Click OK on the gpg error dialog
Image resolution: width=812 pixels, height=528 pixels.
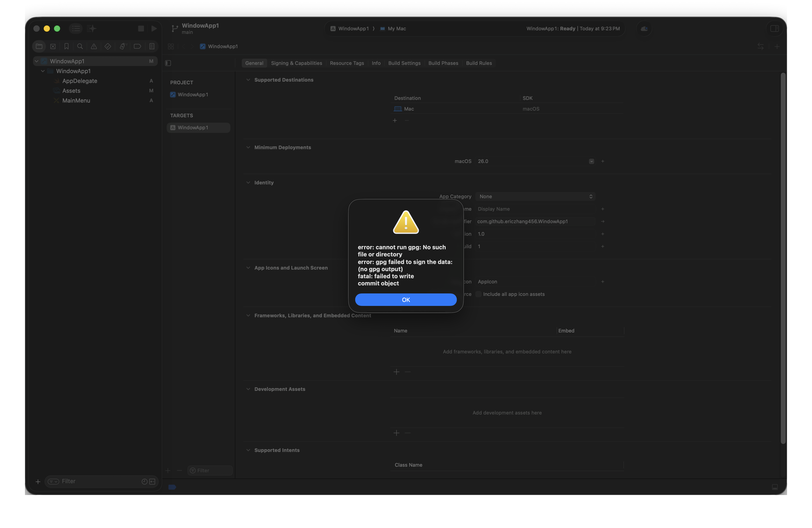pyautogui.click(x=406, y=300)
